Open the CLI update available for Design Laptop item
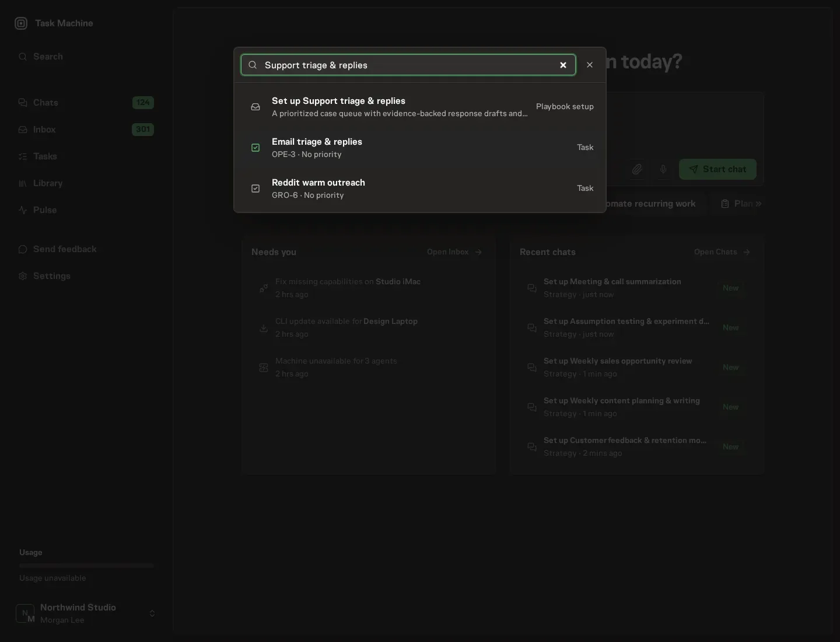840x642 pixels. [369, 328]
